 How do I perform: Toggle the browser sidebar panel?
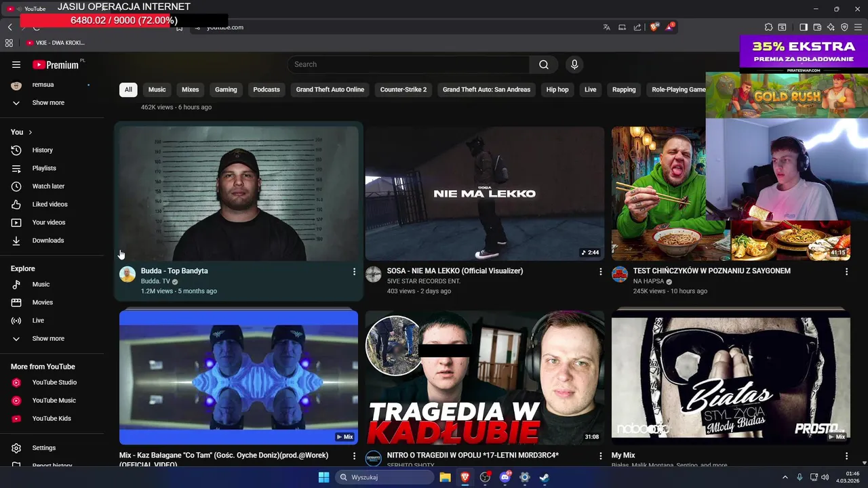(804, 27)
